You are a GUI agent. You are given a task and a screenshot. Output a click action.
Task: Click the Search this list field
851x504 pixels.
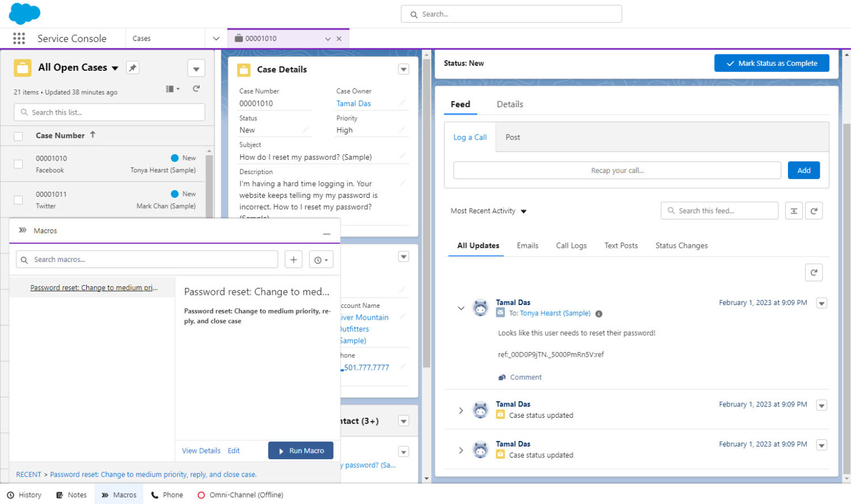tap(109, 112)
